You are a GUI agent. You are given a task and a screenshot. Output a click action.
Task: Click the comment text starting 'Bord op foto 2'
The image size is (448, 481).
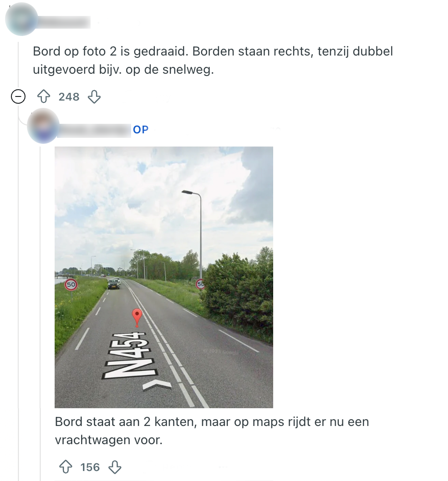click(x=213, y=61)
